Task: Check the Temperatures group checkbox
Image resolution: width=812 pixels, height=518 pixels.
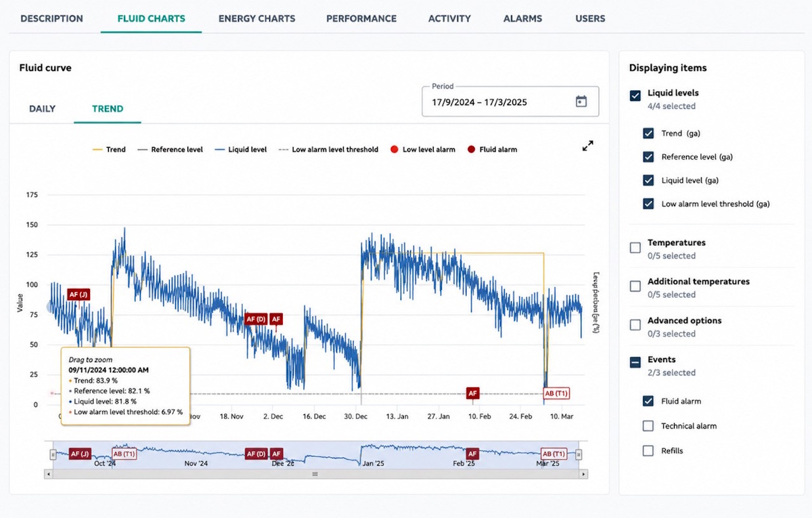Action: click(x=635, y=248)
